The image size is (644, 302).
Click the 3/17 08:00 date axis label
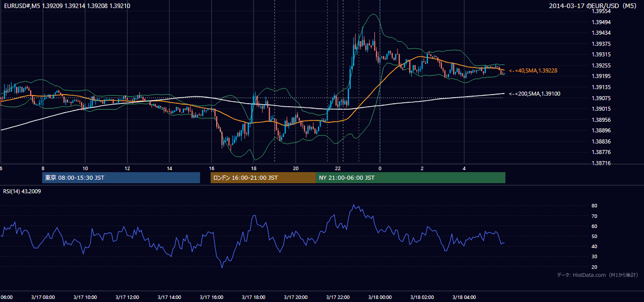(43, 297)
